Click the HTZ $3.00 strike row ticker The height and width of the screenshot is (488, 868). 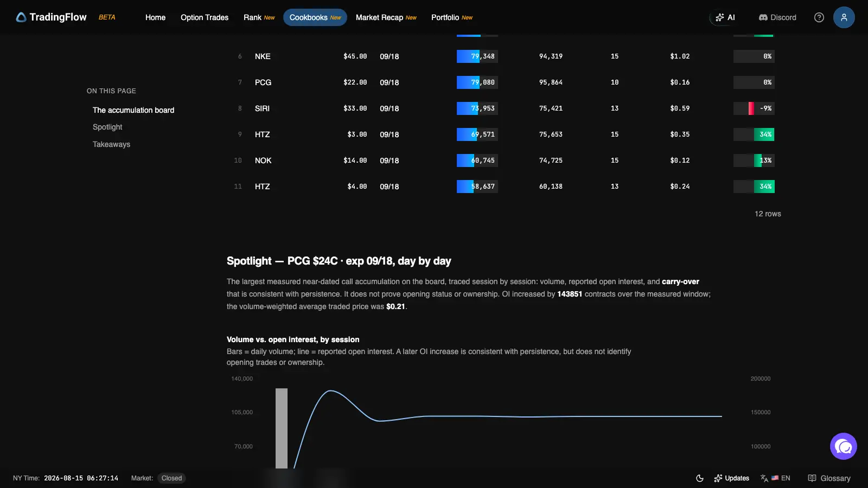pyautogui.click(x=262, y=134)
